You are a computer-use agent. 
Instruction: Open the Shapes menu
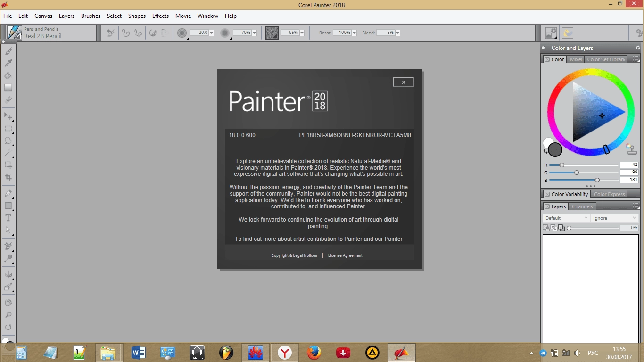[x=137, y=16]
